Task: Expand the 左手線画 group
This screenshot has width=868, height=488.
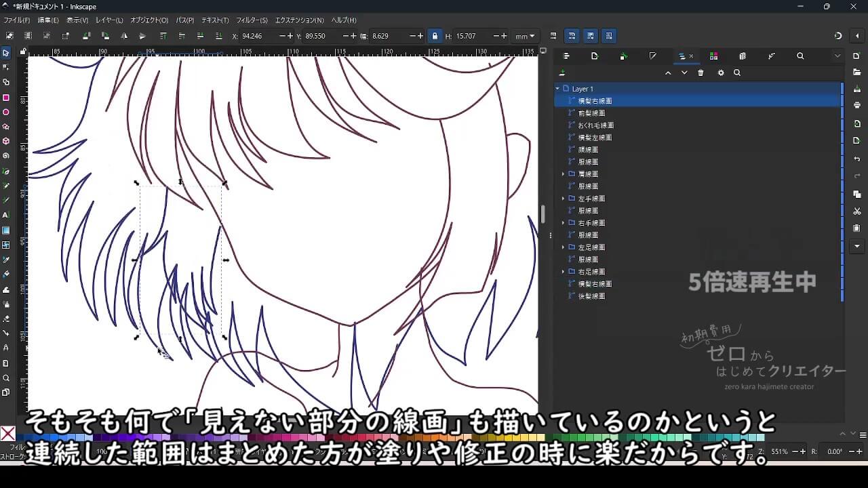Action: [563, 199]
